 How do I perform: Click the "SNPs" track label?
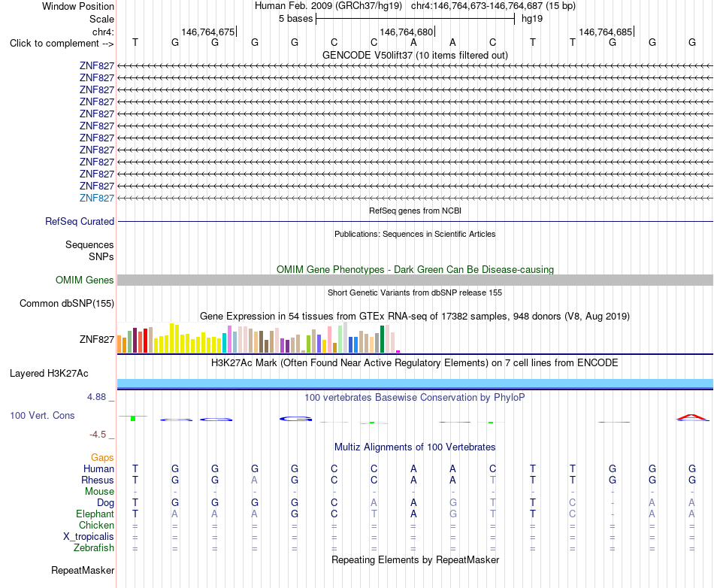[101, 257]
